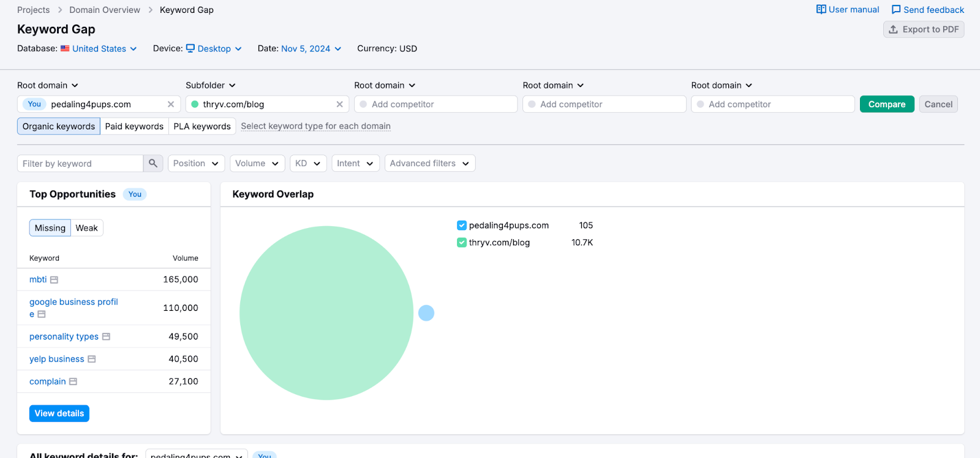Open SERP icon next to personality types
The width and height of the screenshot is (980, 458).
pyautogui.click(x=106, y=337)
